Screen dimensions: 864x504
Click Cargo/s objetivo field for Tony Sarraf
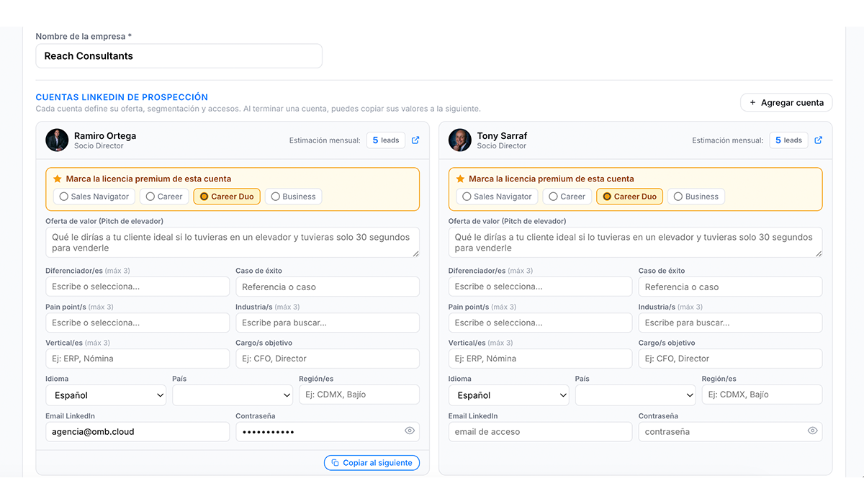coord(730,359)
